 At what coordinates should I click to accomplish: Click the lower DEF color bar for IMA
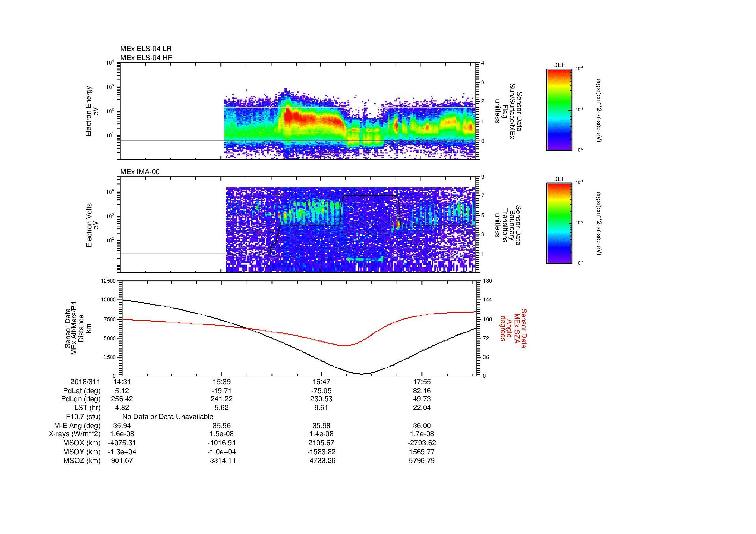(x=559, y=224)
